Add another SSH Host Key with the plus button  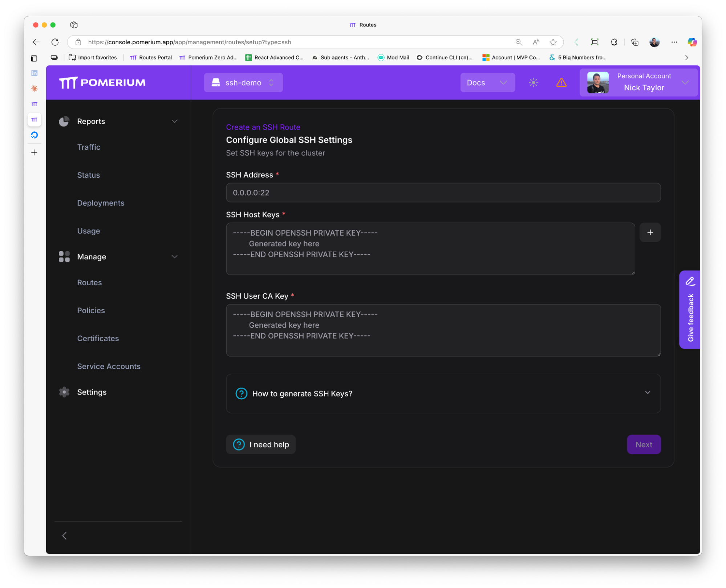pos(650,232)
